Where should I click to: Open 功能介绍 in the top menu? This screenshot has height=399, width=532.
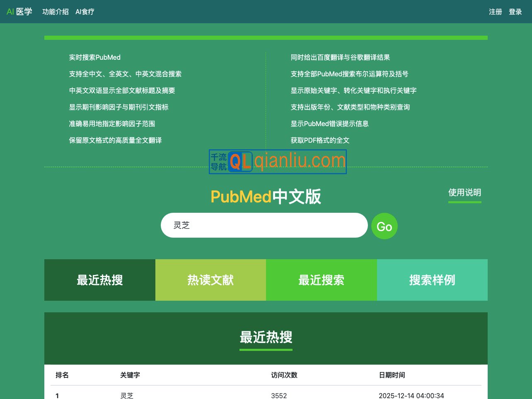(56, 12)
